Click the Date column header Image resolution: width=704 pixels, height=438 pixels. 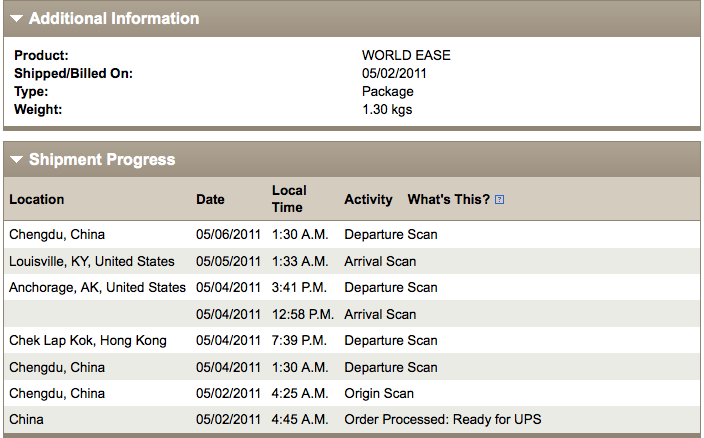click(x=210, y=199)
